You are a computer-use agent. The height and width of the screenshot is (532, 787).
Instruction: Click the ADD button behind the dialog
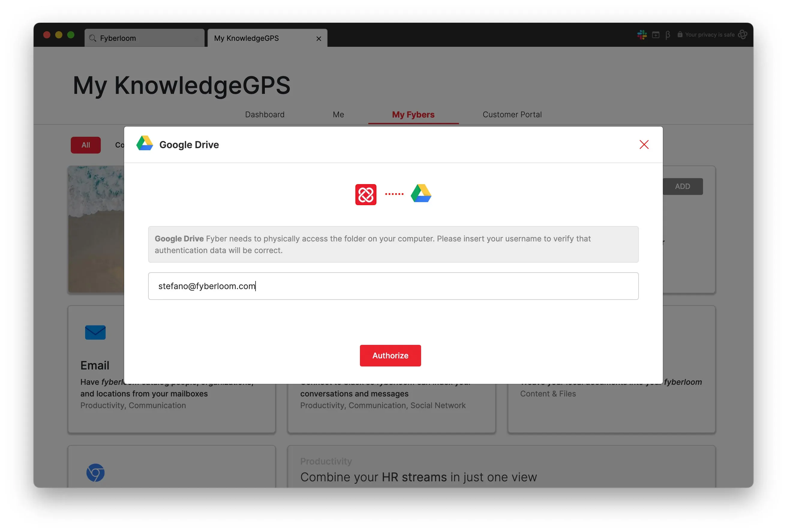tap(682, 187)
